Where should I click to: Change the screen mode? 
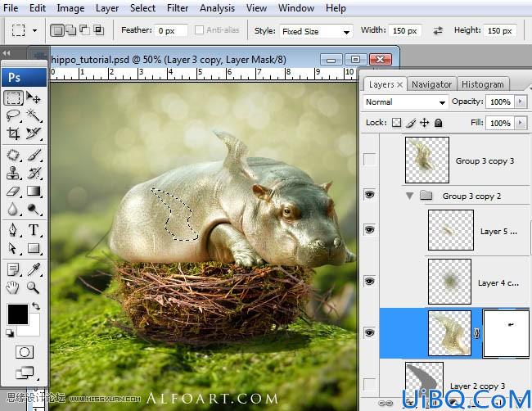coord(25,373)
